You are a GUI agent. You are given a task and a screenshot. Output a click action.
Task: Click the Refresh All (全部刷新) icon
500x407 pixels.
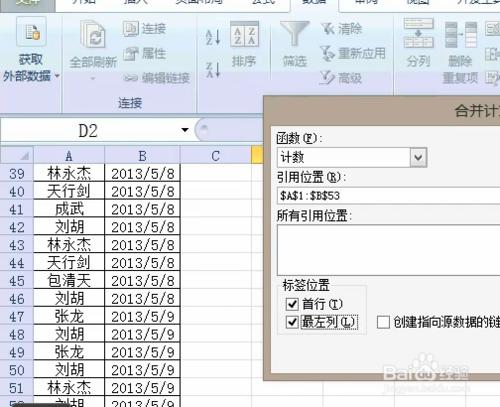pos(93,33)
